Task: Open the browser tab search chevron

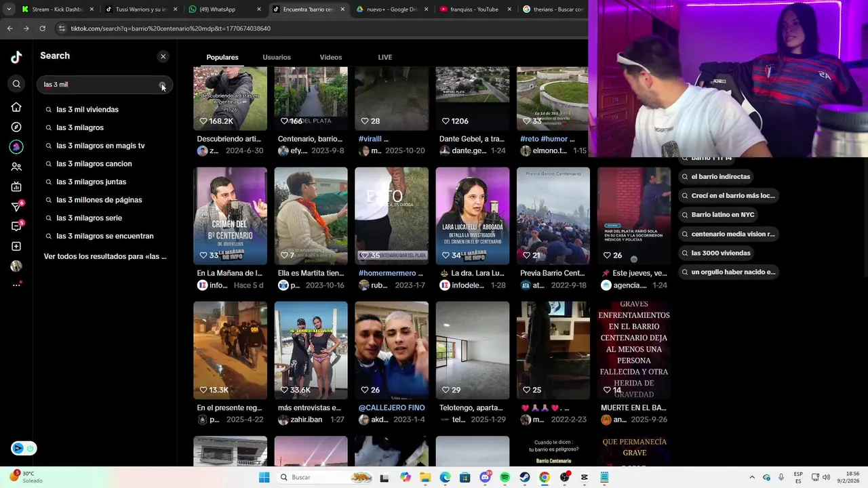Action: [x=8, y=9]
